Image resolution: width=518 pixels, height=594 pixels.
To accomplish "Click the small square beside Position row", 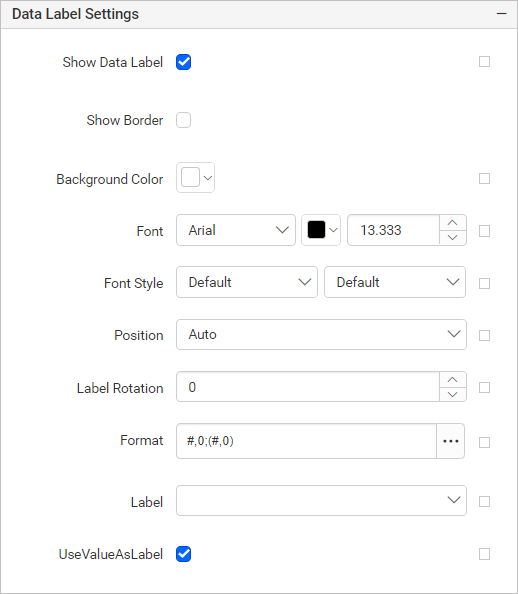I will pos(484,335).
